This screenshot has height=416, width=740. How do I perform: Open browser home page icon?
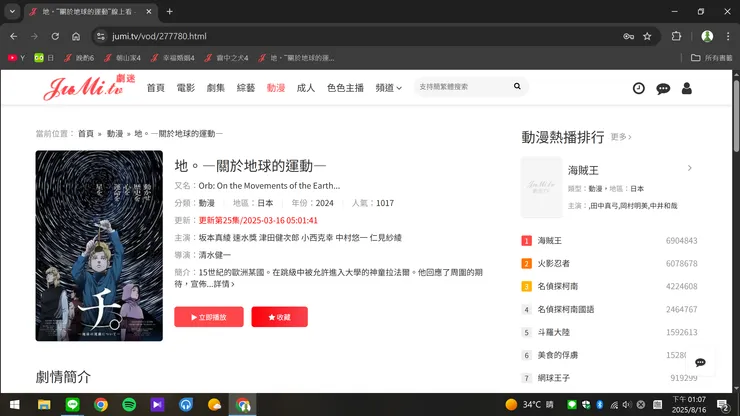coord(76,36)
